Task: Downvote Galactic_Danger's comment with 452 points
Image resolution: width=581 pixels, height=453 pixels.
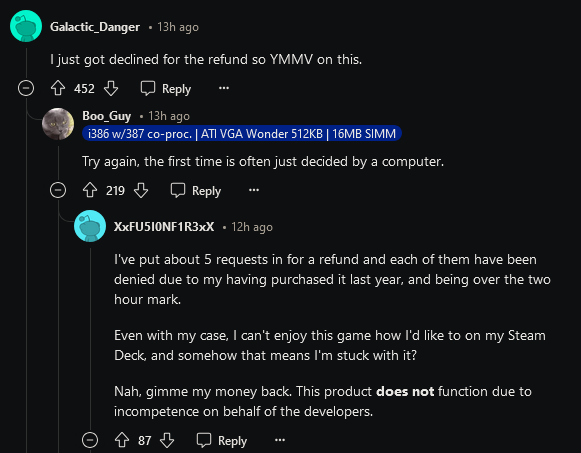Action: (111, 89)
